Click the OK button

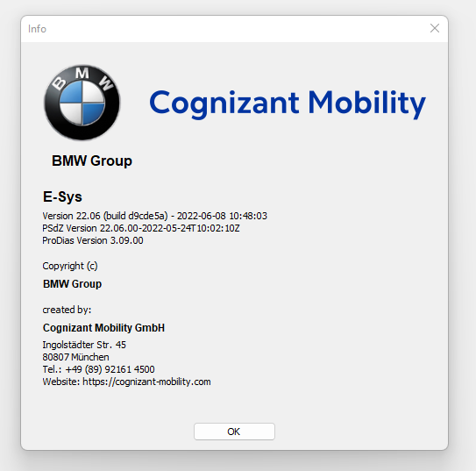pyautogui.click(x=234, y=432)
